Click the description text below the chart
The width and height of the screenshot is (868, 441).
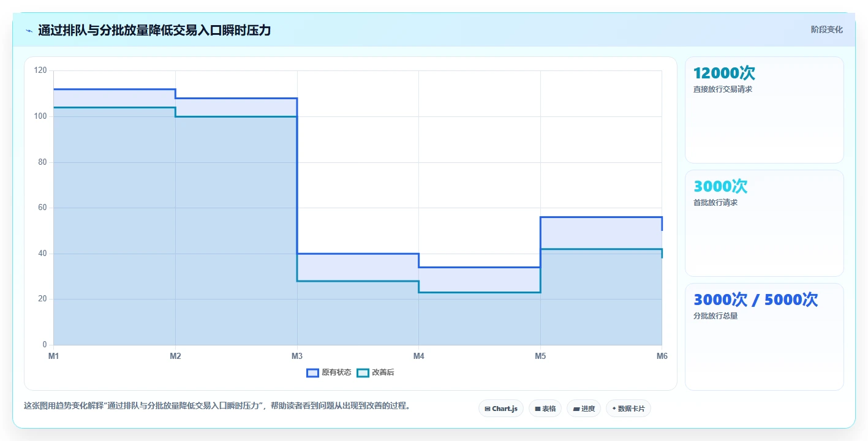pyautogui.click(x=217, y=405)
